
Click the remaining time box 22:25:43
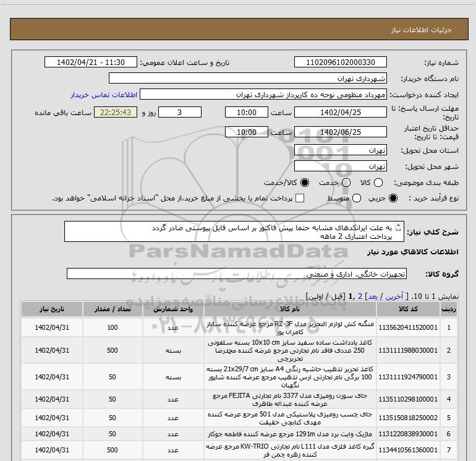click(116, 113)
